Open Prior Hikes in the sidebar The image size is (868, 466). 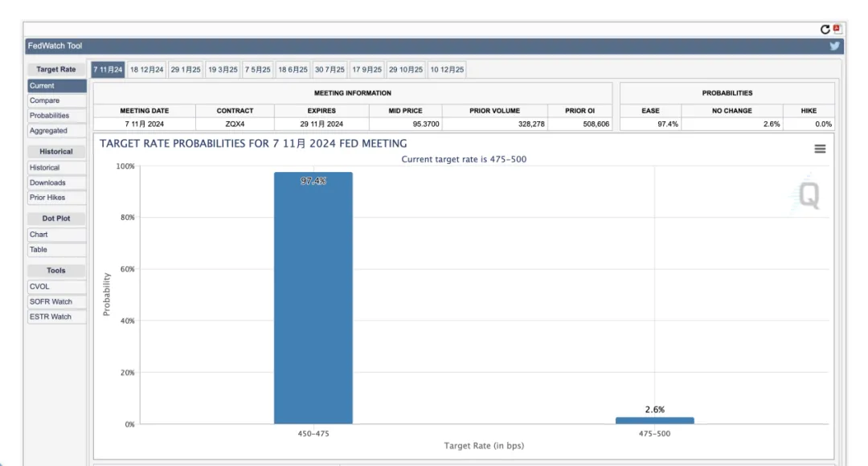point(57,198)
